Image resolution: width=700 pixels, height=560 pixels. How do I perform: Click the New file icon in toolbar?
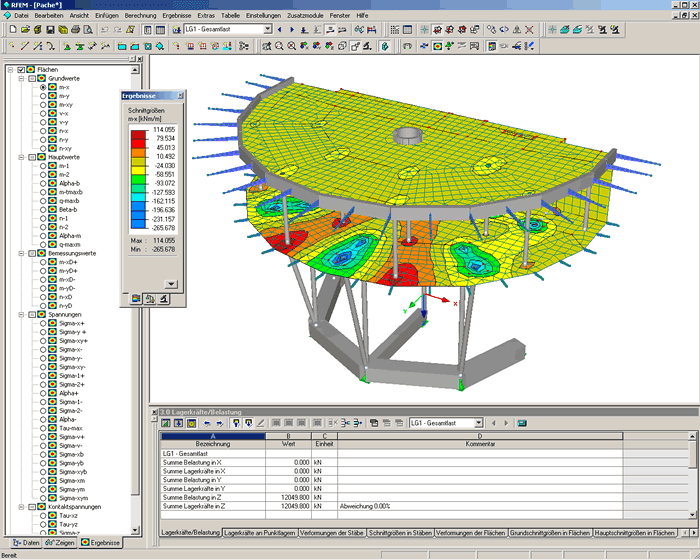pos(13,30)
